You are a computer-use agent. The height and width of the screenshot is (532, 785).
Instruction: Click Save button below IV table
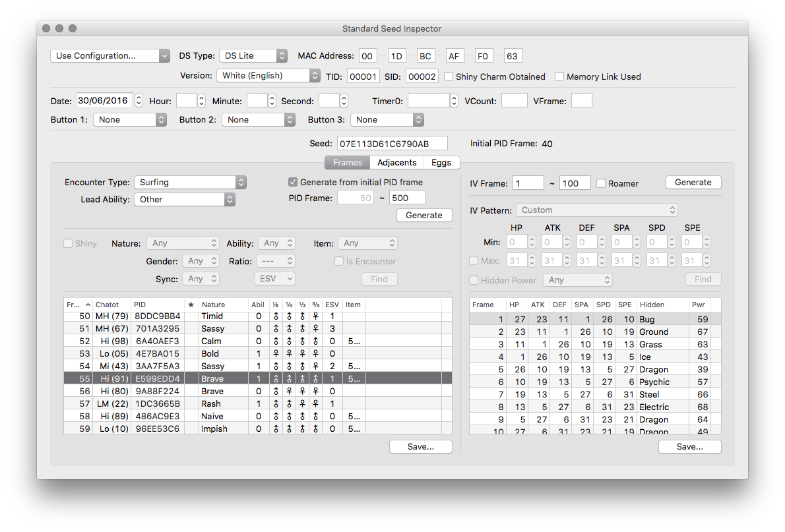[x=689, y=446]
